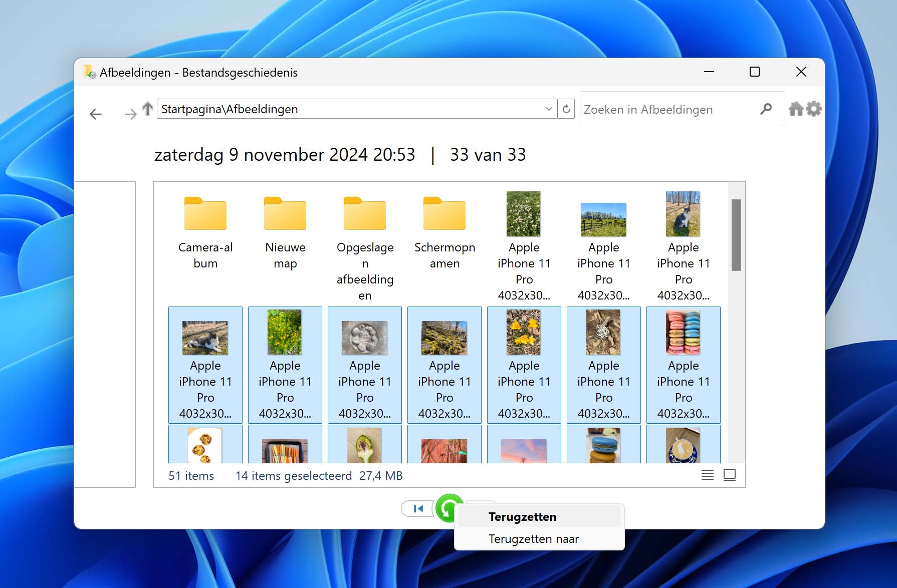Screen dimensions: 897x588
Task: Go up one folder level
Action: 147,109
